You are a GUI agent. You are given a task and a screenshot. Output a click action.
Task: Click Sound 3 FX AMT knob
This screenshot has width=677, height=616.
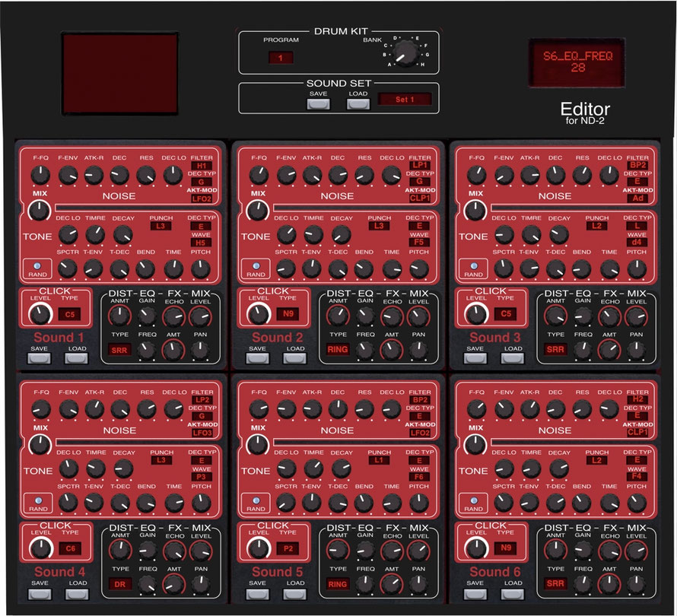(609, 350)
